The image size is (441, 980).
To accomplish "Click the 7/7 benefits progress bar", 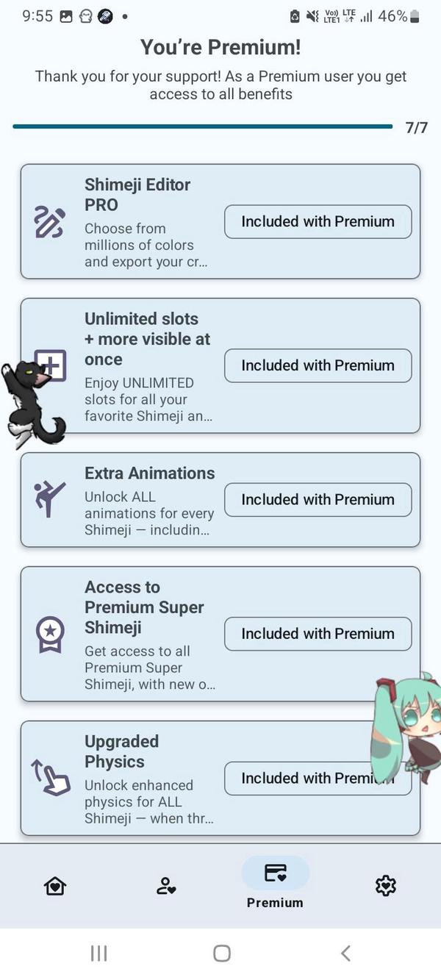I will (x=203, y=127).
